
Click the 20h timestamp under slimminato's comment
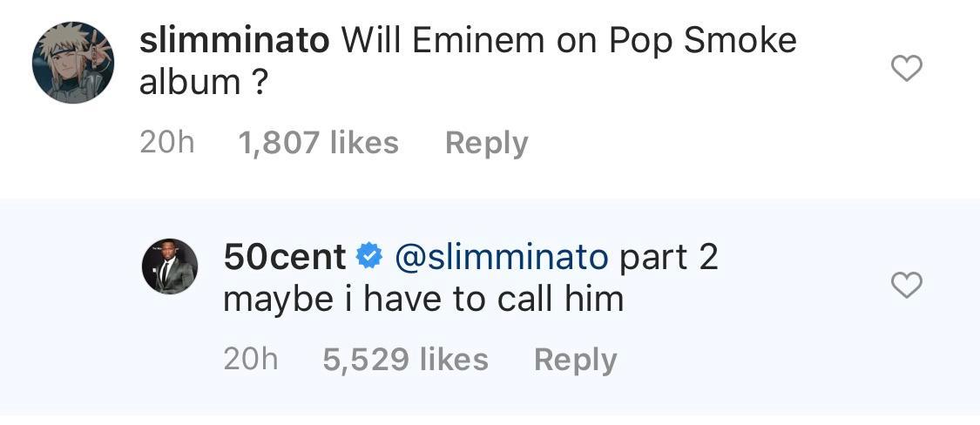coord(166,143)
